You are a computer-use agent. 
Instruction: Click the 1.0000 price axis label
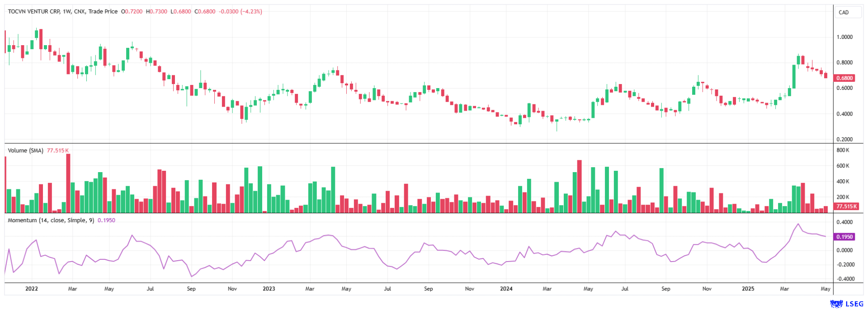[x=844, y=37]
